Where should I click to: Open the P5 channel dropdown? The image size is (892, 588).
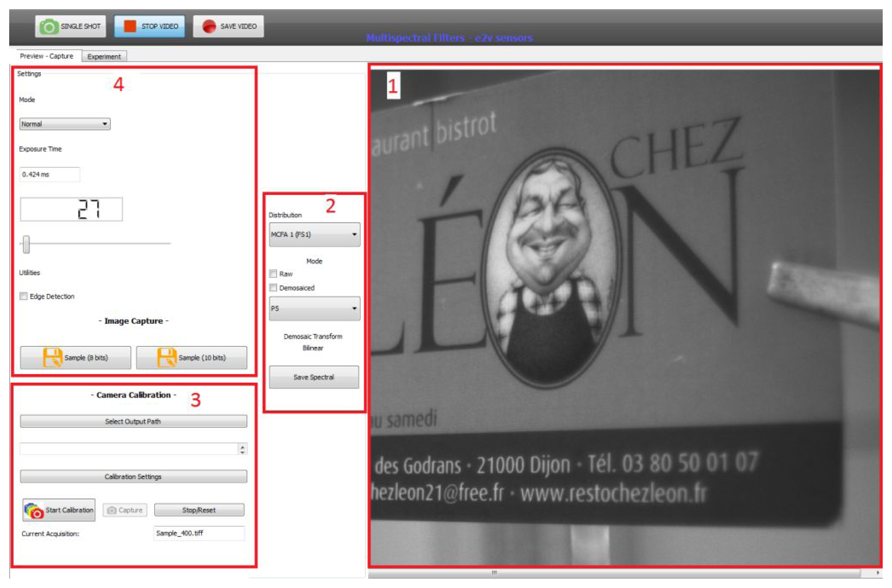(x=315, y=309)
